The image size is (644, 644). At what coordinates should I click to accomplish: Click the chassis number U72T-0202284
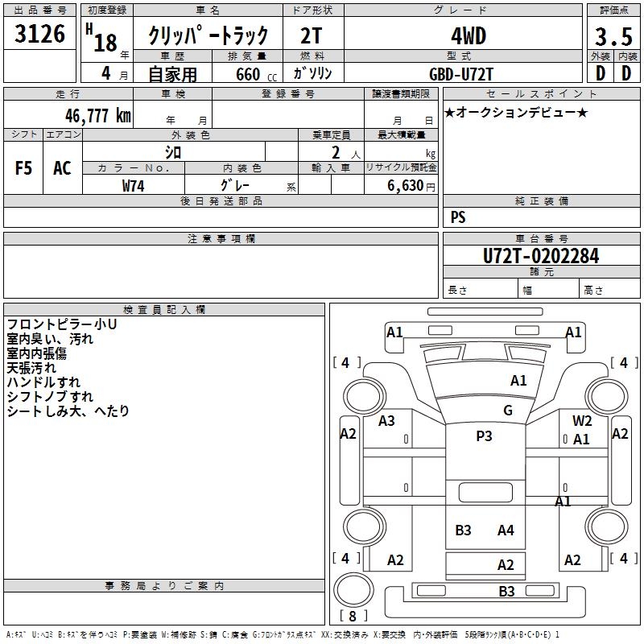tap(541, 256)
